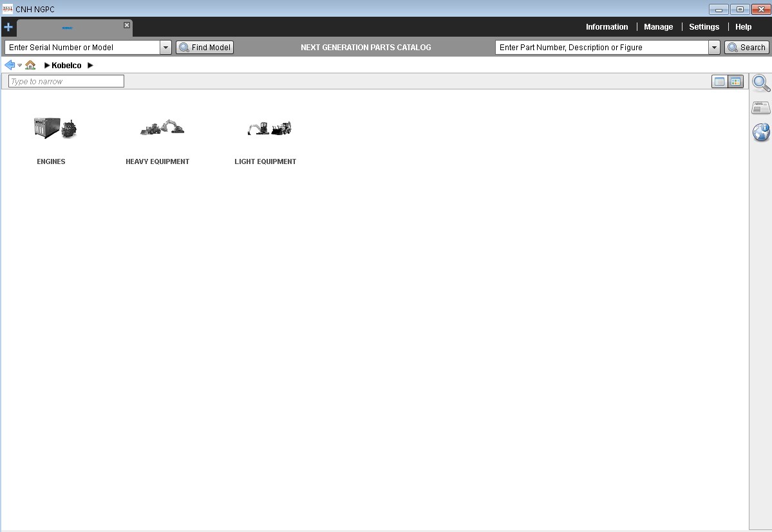Switch to list view
The width and height of the screenshot is (772, 532).
719,82
